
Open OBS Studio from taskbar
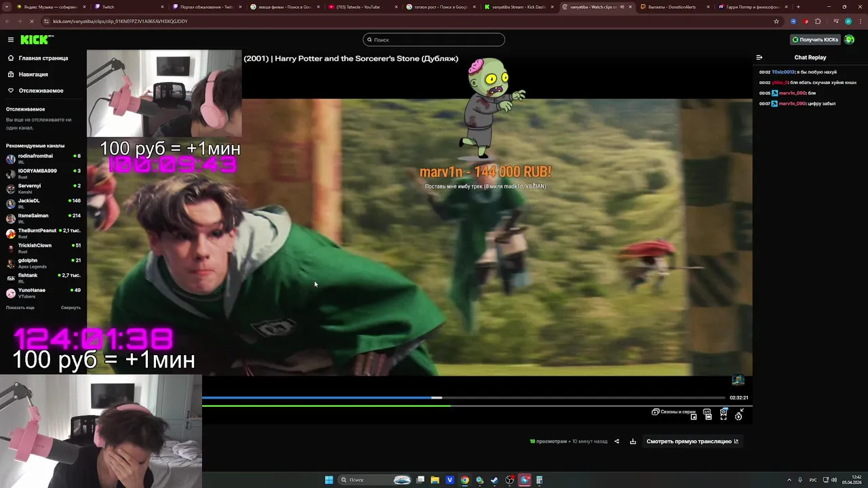pos(509,480)
